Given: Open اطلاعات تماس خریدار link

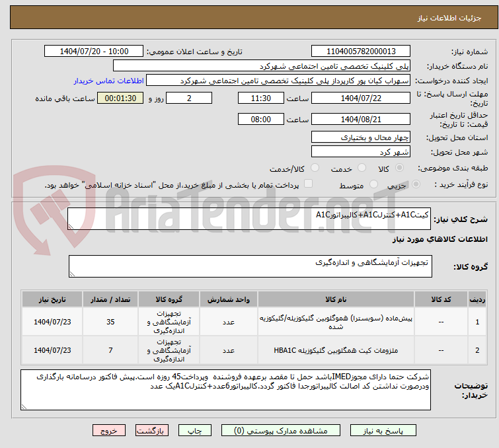Looking at the screenshot, I should [109, 81].
